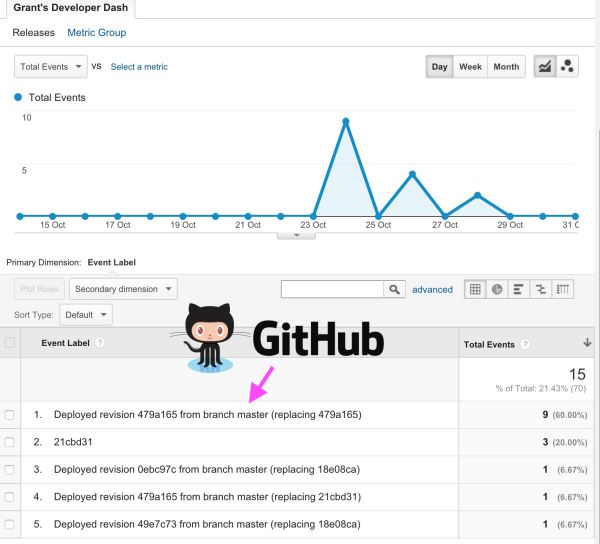Click the '21cbd31' event label
The width and height of the screenshot is (600, 544).
point(73,442)
